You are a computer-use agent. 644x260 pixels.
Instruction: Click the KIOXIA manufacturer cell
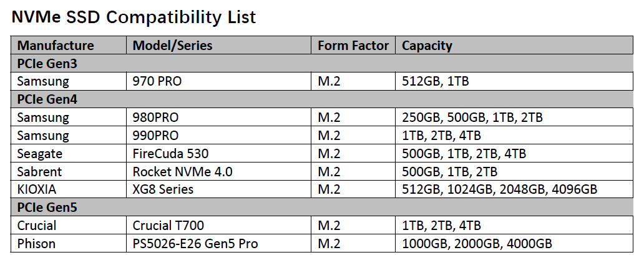click(69, 189)
